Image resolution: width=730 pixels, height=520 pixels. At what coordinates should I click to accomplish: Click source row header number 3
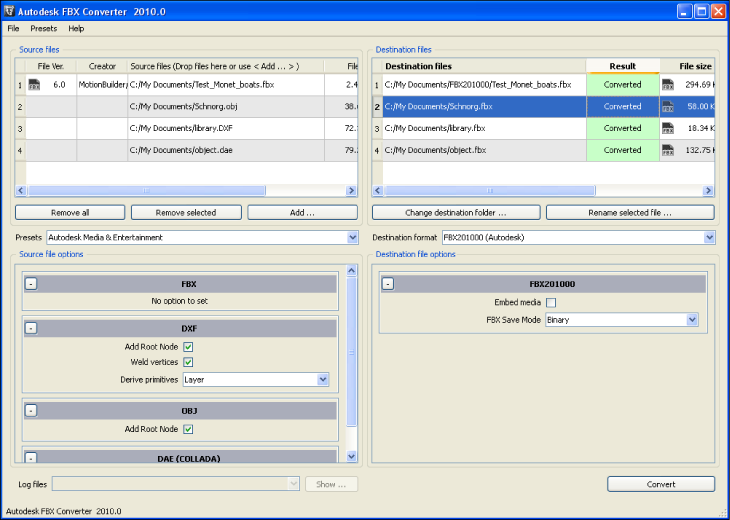pos(20,128)
